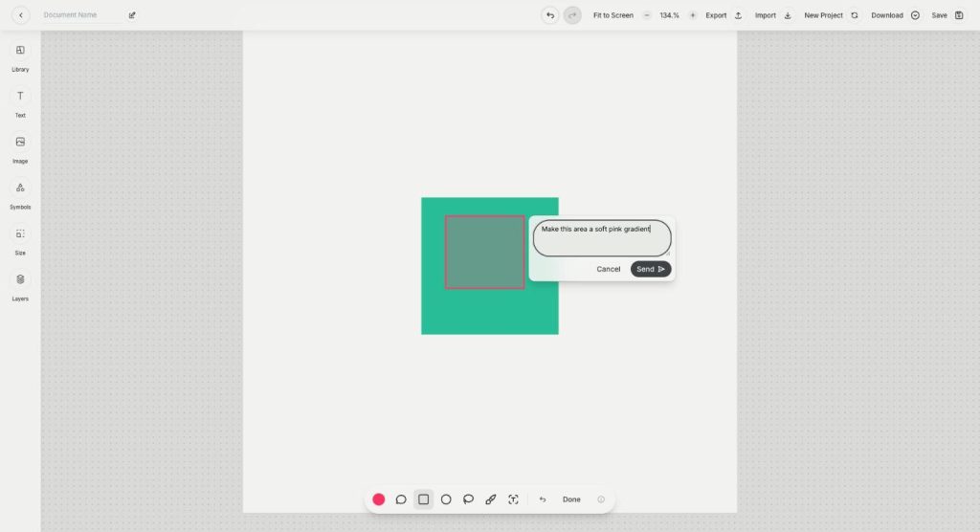
Task: Click the info icon in bottom toolbar
Action: pyautogui.click(x=601, y=499)
